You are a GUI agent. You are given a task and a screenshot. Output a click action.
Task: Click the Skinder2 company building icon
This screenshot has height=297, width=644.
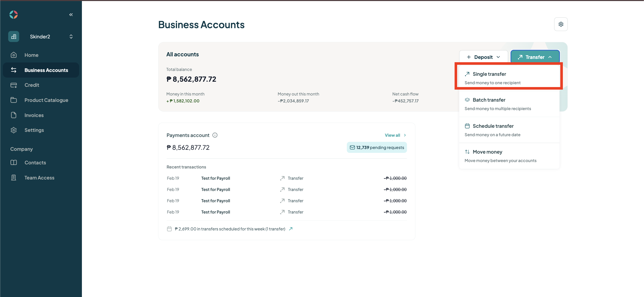point(14,37)
